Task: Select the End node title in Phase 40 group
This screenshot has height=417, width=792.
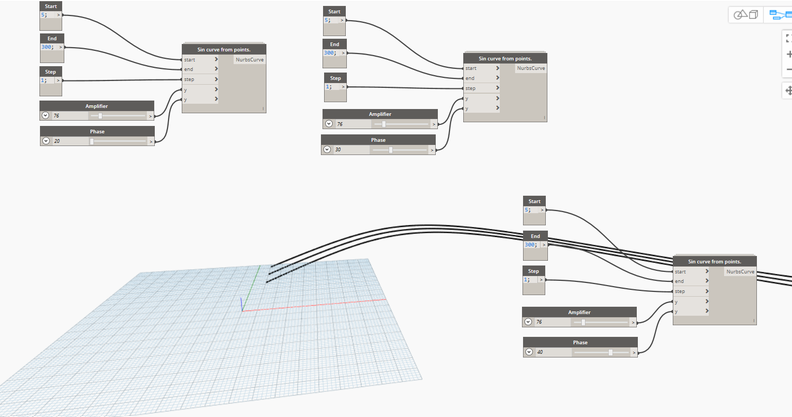Action: pyautogui.click(x=535, y=236)
